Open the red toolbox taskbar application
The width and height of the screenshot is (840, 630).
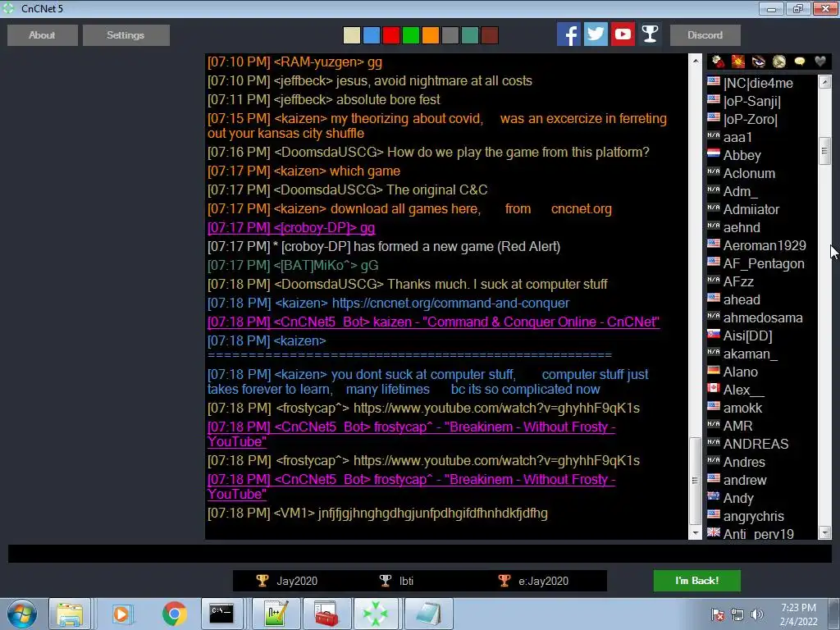tap(326, 614)
